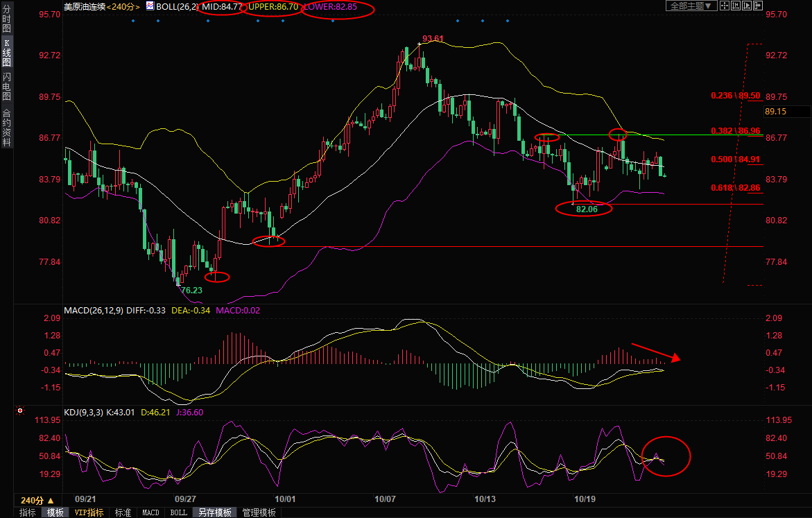This screenshot has height=518, width=812.
Task: Click the rightmost chart icon with right arrow
Action: tap(757, 6)
